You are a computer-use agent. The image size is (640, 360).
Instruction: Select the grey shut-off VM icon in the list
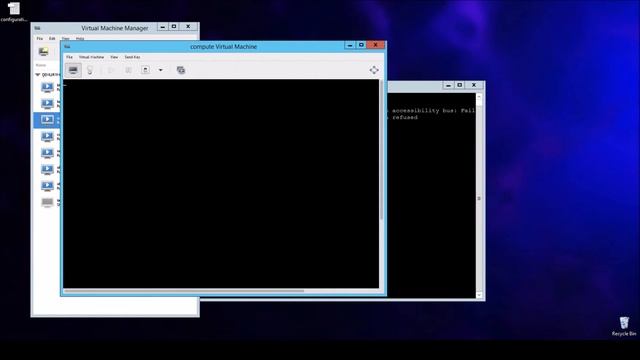(x=47, y=202)
